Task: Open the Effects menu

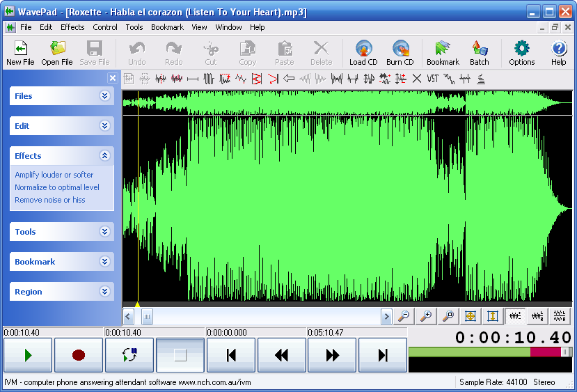Action: coord(72,27)
